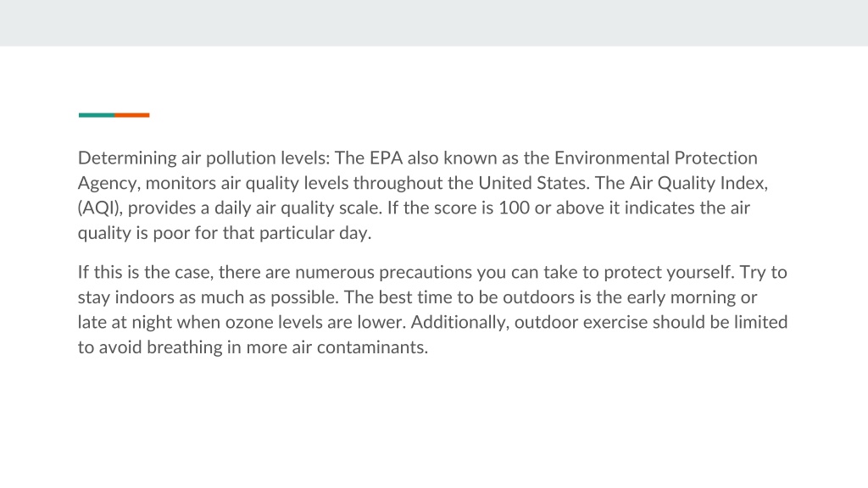Click the gray header band
This screenshot has width=868, height=488.
click(434, 23)
